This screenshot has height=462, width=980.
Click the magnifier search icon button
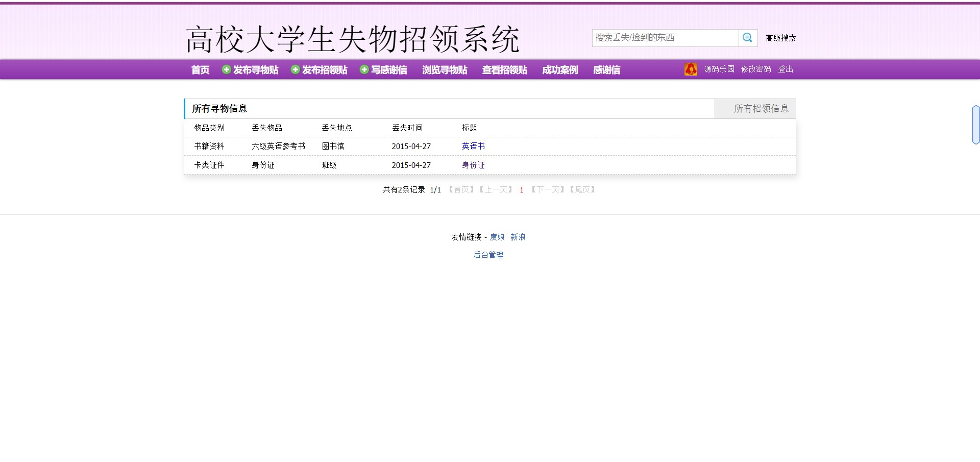tap(748, 38)
